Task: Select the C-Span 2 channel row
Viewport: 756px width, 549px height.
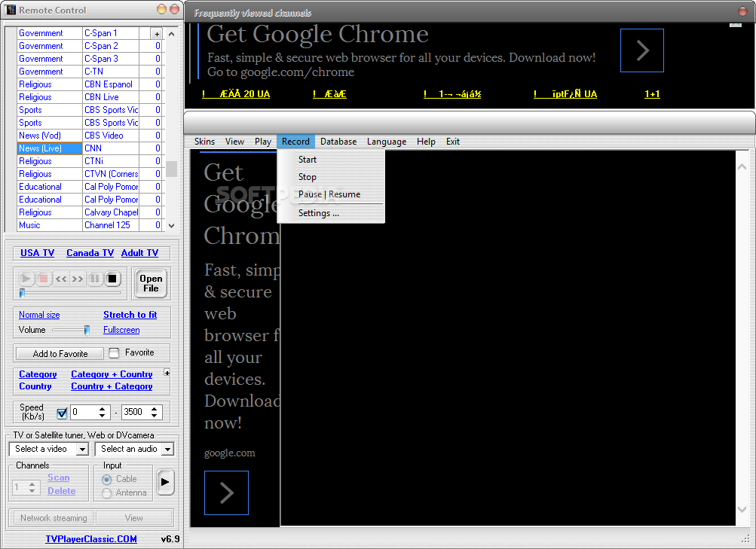Action: coord(89,46)
